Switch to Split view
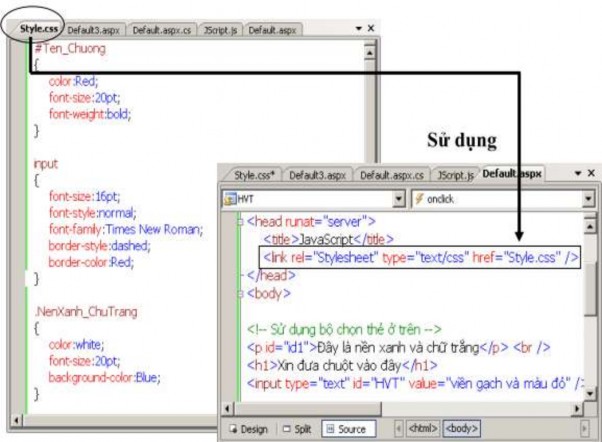Screen dimensions: 602x442 click(x=297, y=429)
